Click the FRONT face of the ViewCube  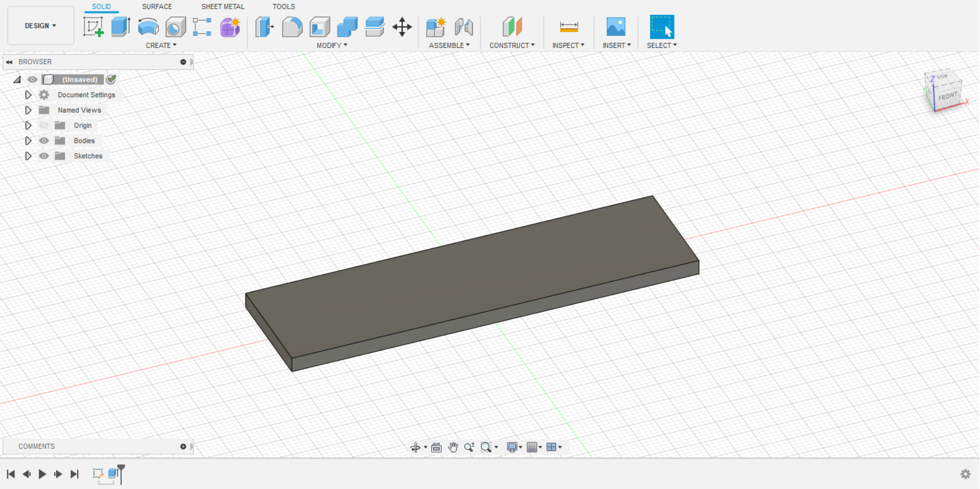948,95
